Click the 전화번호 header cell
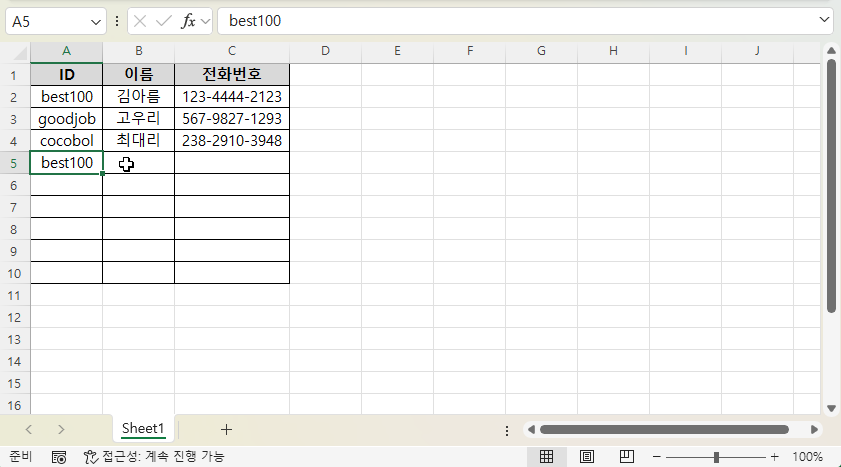The width and height of the screenshot is (841, 467). click(232, 75)
